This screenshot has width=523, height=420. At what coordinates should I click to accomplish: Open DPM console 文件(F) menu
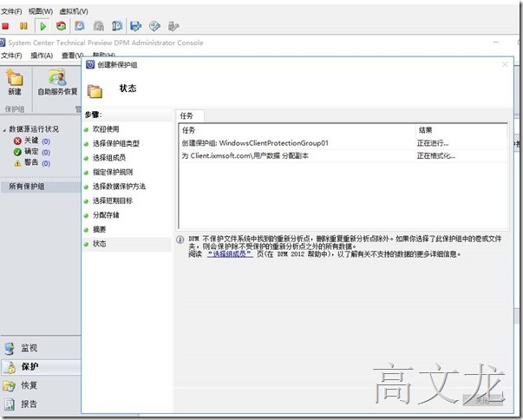point(11,56)
